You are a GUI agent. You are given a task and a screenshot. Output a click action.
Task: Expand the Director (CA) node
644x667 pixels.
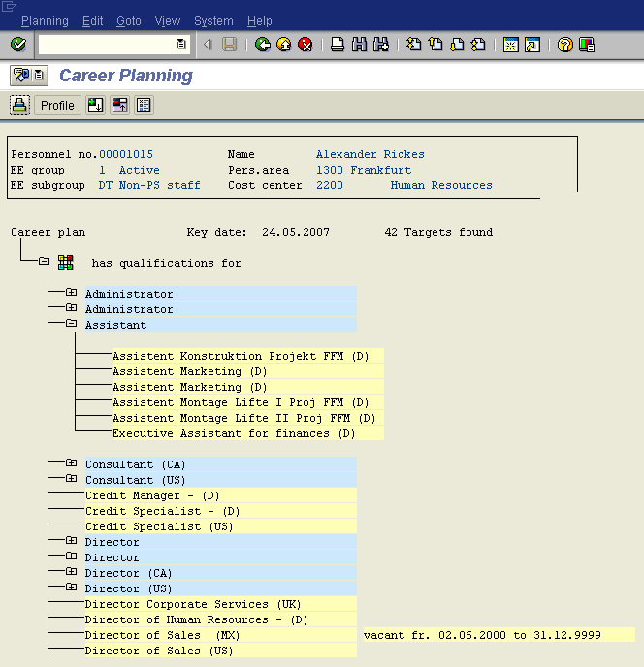click(71, 571)
